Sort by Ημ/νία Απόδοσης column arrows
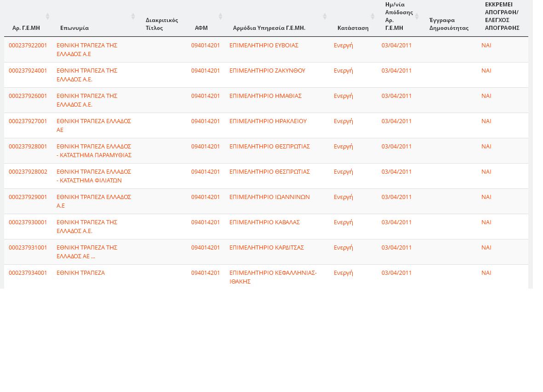 click(417, 16)
